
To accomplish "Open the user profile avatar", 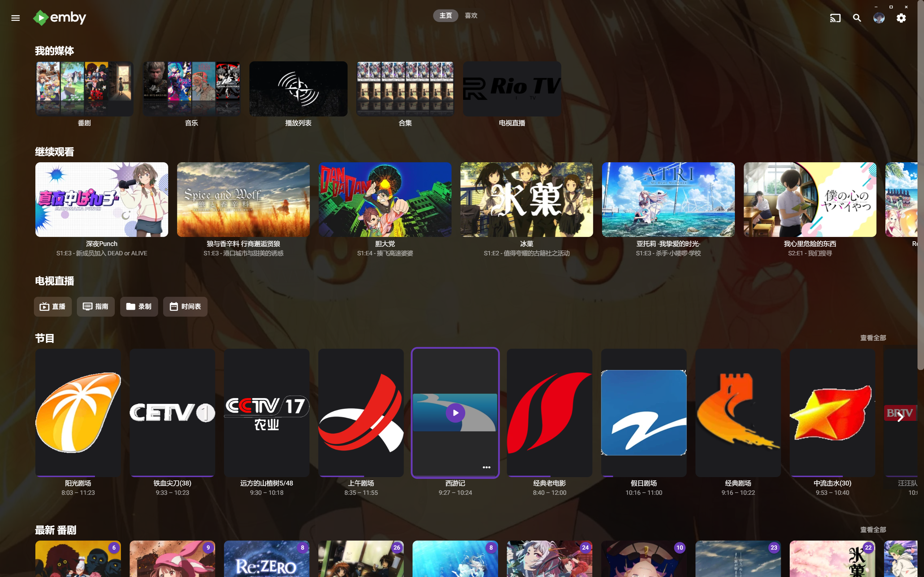I will click(x=879, y=18).
